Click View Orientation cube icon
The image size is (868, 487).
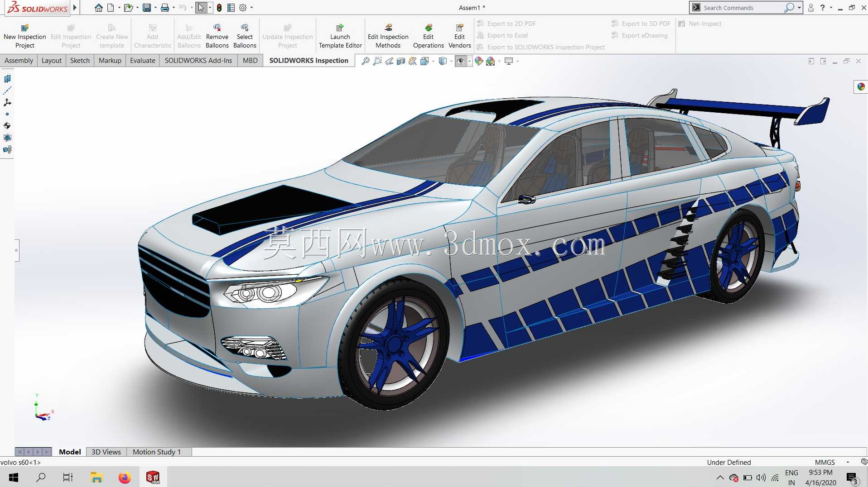[x=424, y=61]
